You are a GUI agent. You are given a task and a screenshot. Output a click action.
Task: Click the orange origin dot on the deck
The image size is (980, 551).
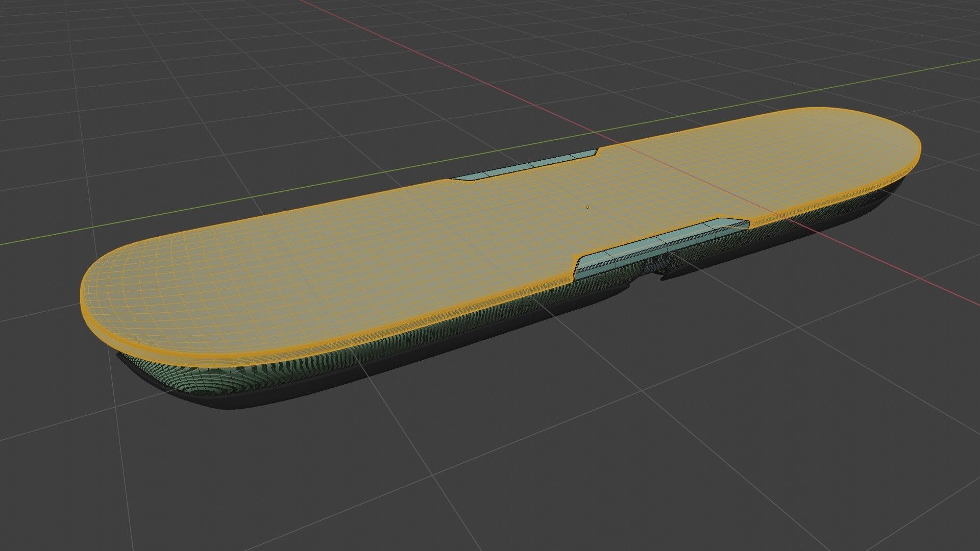click(587, 207)
